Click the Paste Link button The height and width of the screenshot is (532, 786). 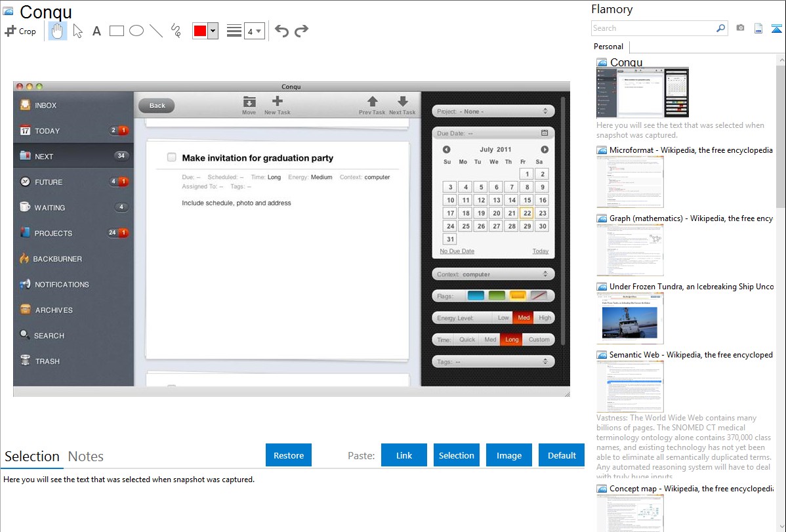(404, 455)
